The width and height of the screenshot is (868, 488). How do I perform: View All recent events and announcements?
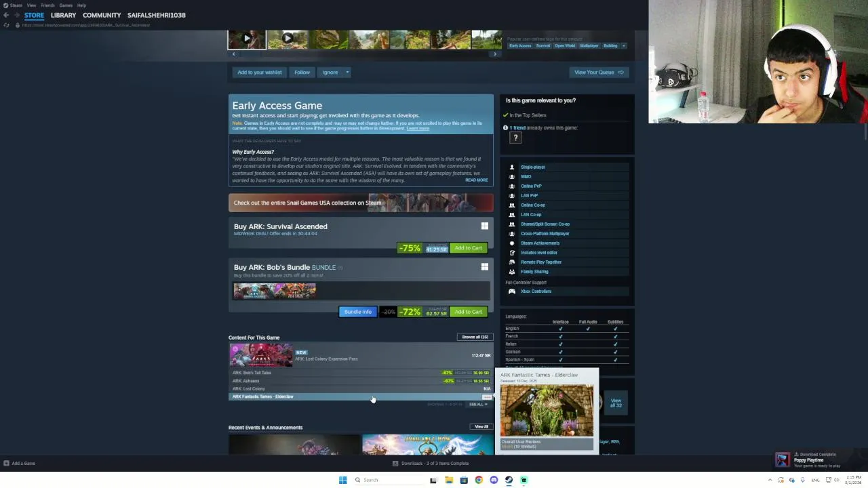click(x=481, y=427)
